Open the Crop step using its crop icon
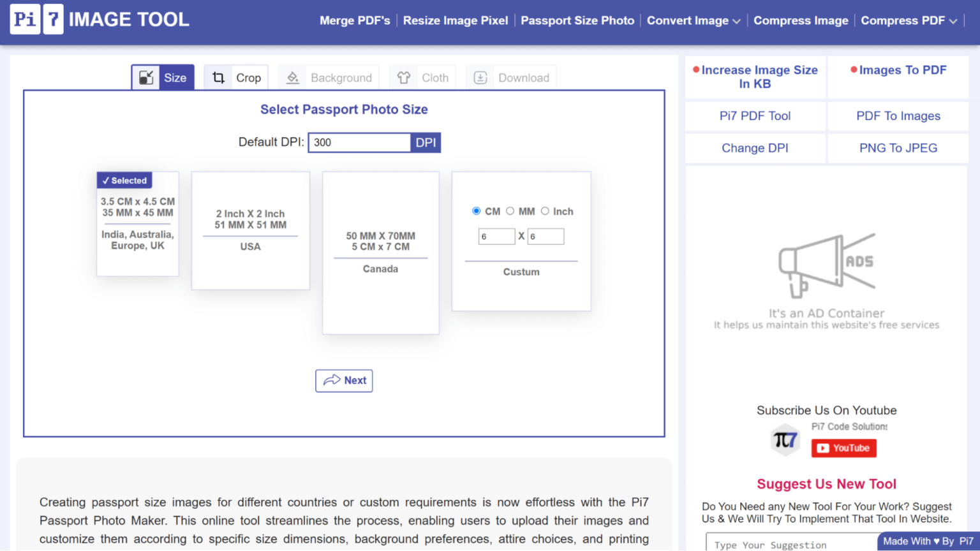Screen dimensions: 980x551 pyautogui.click(x=219, y=77)
